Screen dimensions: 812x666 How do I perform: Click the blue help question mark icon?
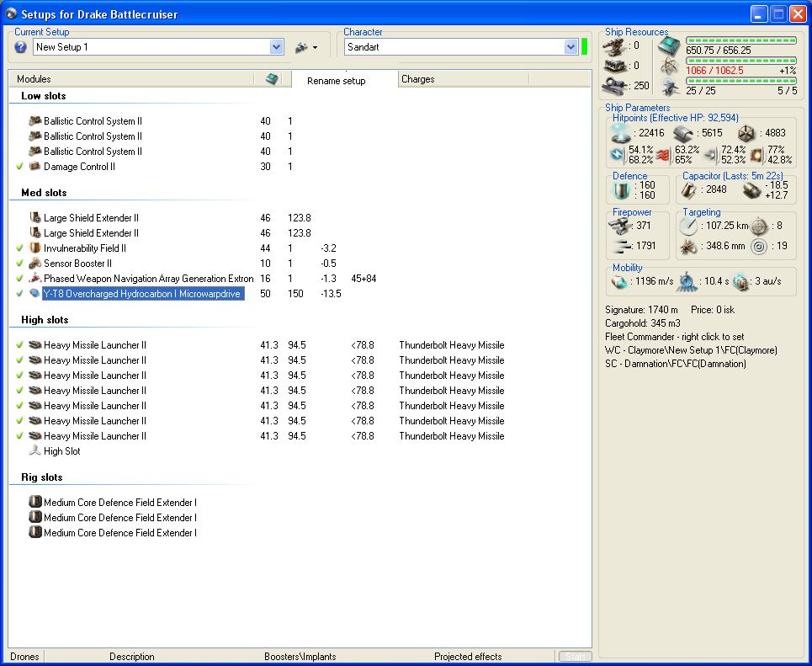pos(20,47)
